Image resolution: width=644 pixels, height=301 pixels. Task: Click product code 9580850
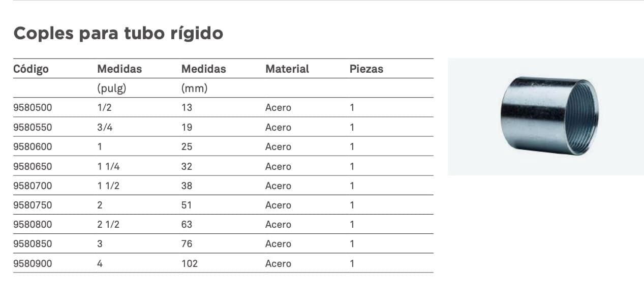33,244
